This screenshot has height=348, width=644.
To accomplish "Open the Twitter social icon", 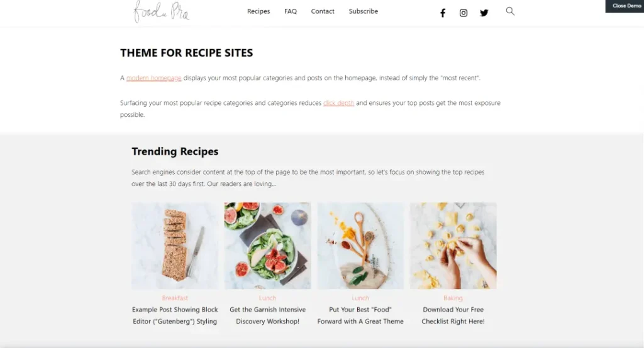I will 484,13.
